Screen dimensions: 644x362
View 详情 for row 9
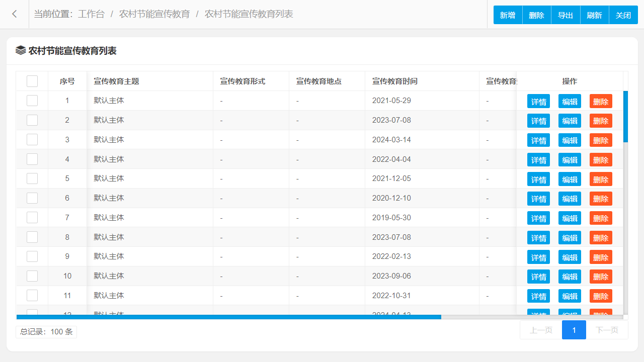click(538, 257)
